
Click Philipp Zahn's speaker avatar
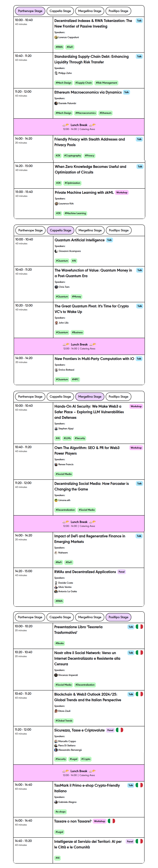pos(56,73)
